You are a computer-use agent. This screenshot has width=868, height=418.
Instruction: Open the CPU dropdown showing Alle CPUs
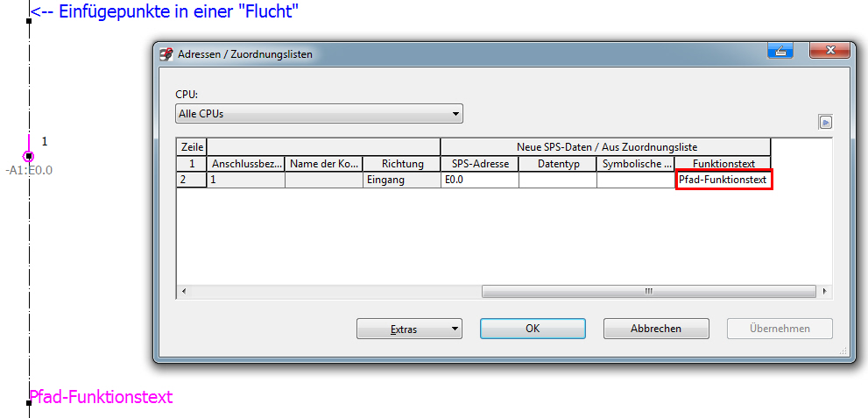pos(319,114)
